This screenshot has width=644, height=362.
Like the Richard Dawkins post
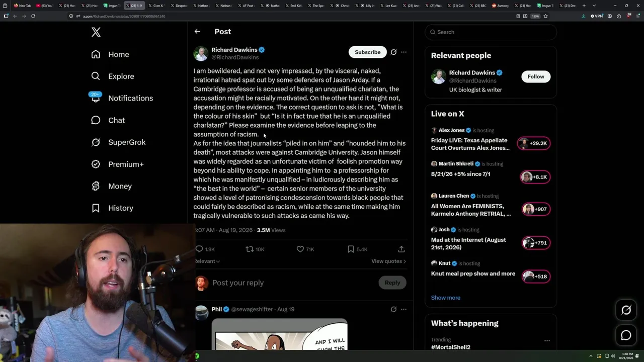[300, 249]
